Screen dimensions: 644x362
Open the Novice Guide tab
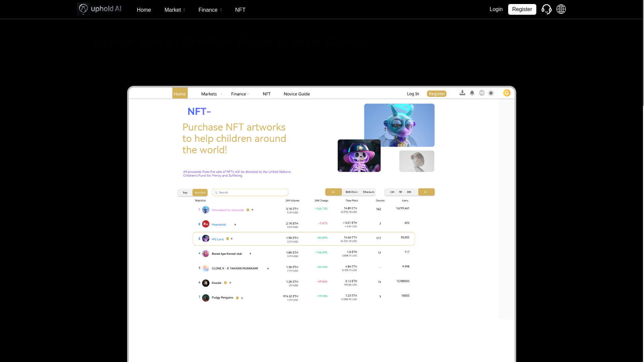tap(297, 94)
